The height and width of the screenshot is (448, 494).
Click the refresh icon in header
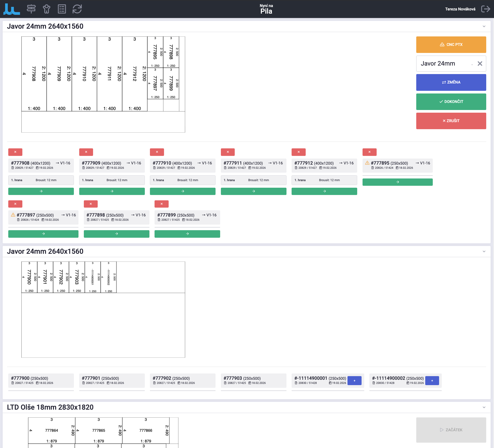(77, 9)
